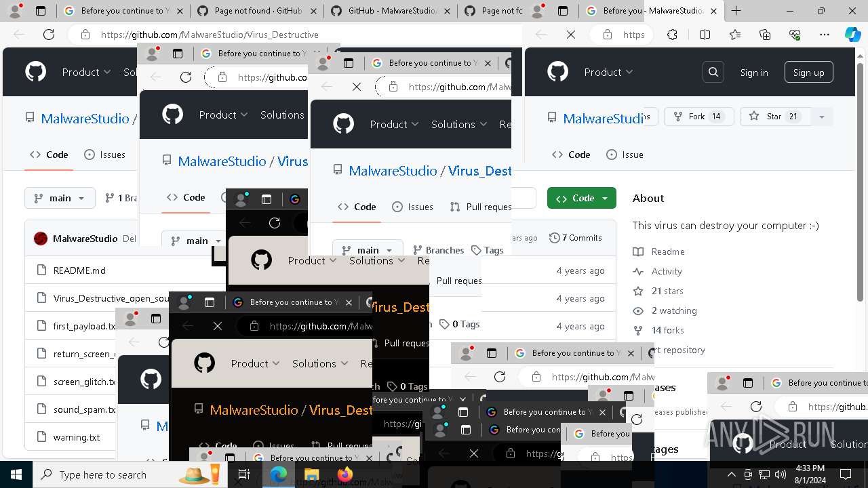Click Sign up button
The height and width of the screenshot is (488, 868).
point(809,73)
